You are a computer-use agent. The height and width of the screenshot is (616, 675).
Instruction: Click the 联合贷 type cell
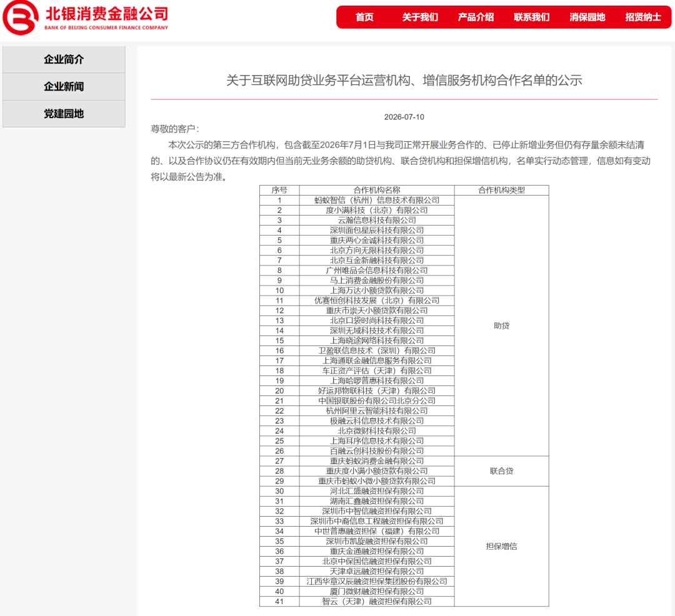[x=501, y=471]
